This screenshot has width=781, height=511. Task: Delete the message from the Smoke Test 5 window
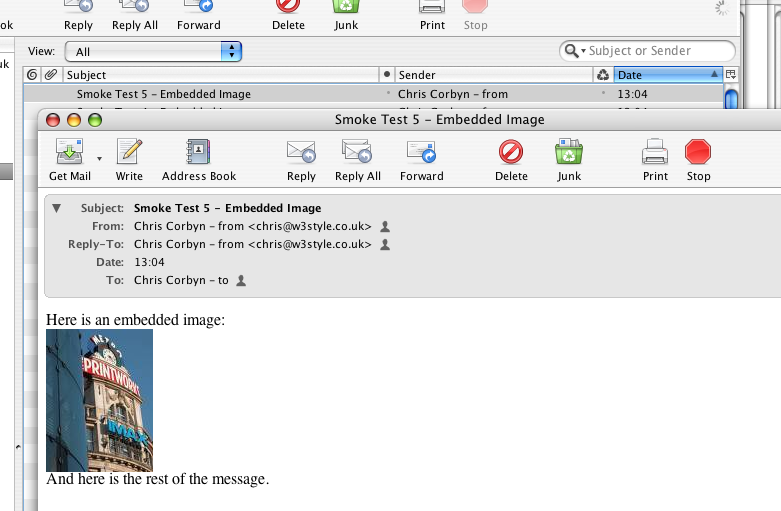click(511, 159)
